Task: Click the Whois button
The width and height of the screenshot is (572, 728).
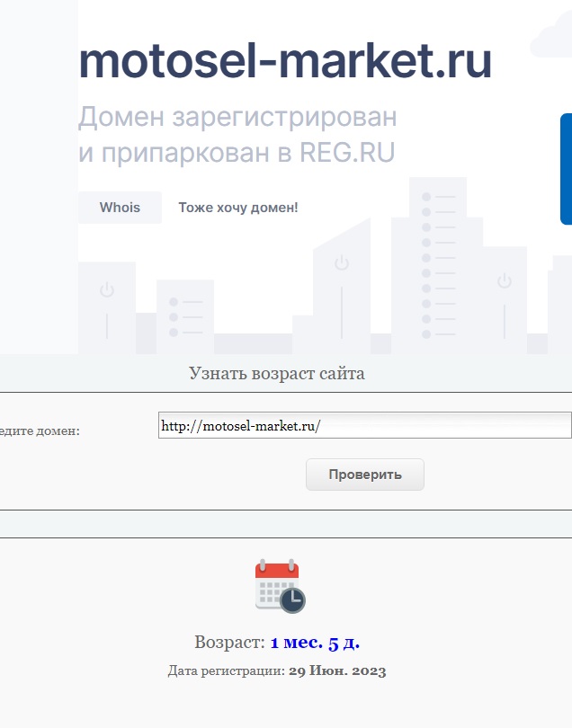Action: tap(120, 208)
